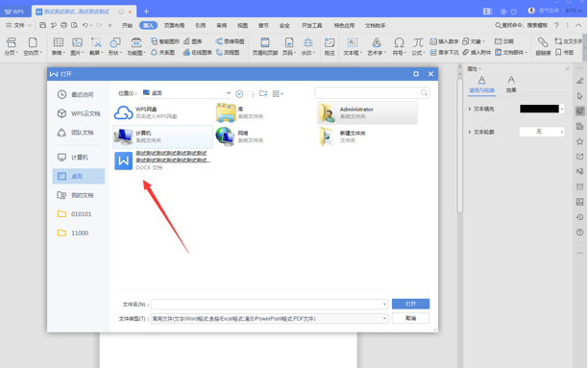This screenshot has width=588, height=368.
Task: Select the WPS网盘 cloud item
Action: pyautogui.click(x=161, y=112)
